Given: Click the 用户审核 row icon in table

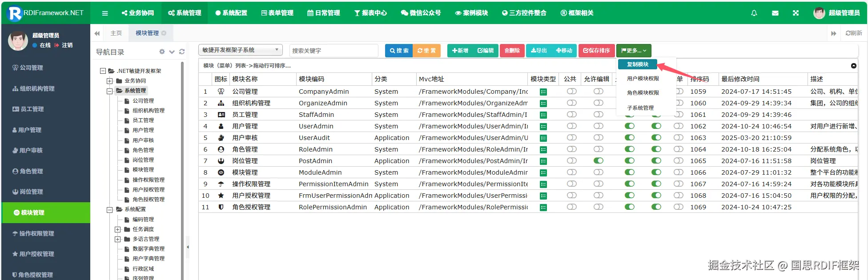Looking at the screenshot, I should pyautogui.click(x=221, y=138).
